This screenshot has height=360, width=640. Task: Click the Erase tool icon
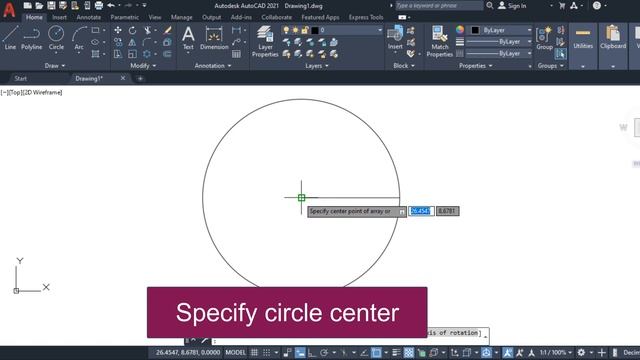pyautogui.click(x=168, y=30)
